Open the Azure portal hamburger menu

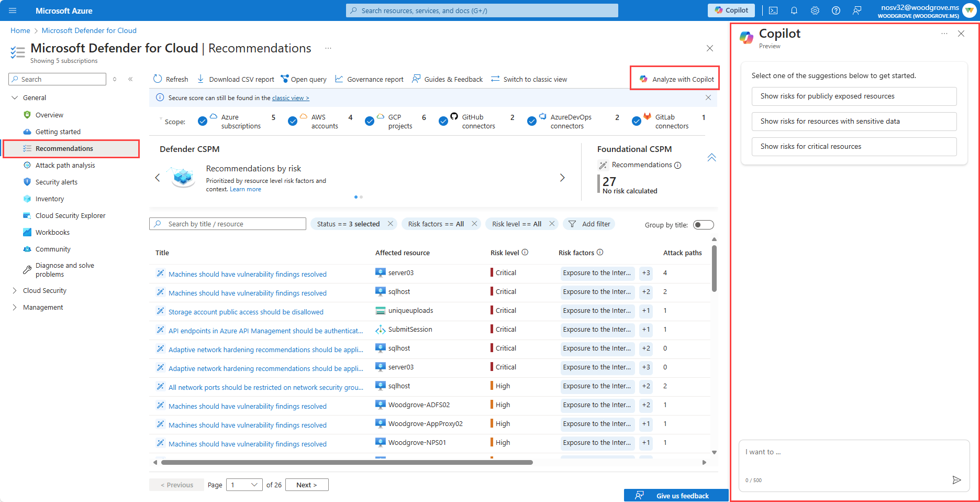(13, 10)
